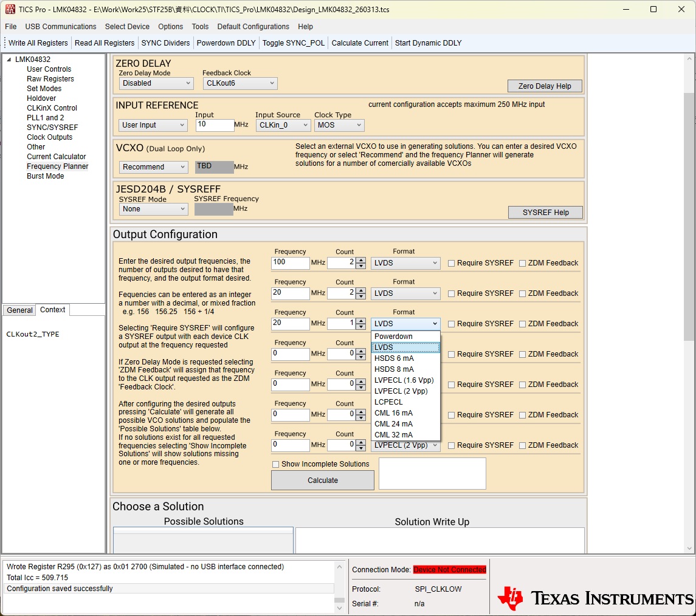Viewport: 696px width, 616px height.
Task: Check Require SYSREF on second output row
Action: pyautogui.click(x=452, y=293)
